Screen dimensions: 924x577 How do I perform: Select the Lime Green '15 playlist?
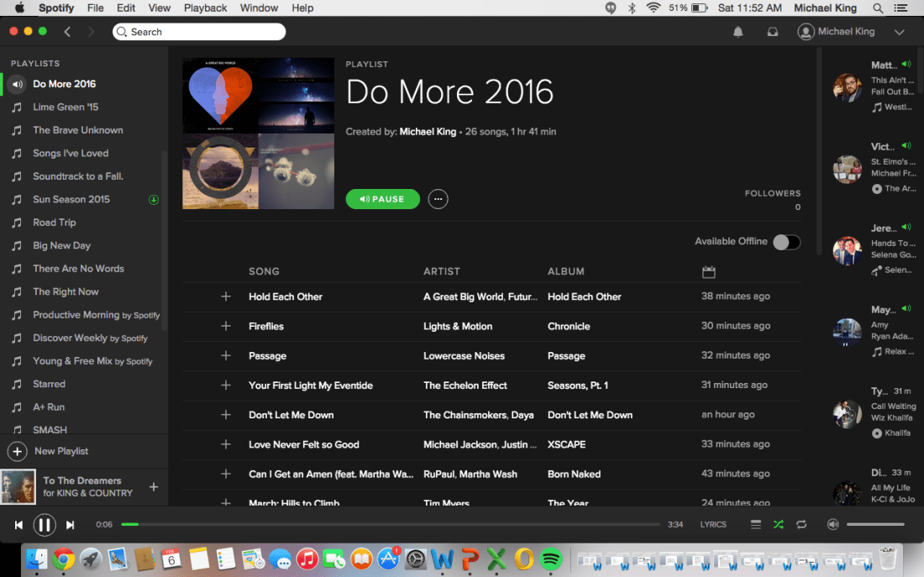tap(66, 107)
